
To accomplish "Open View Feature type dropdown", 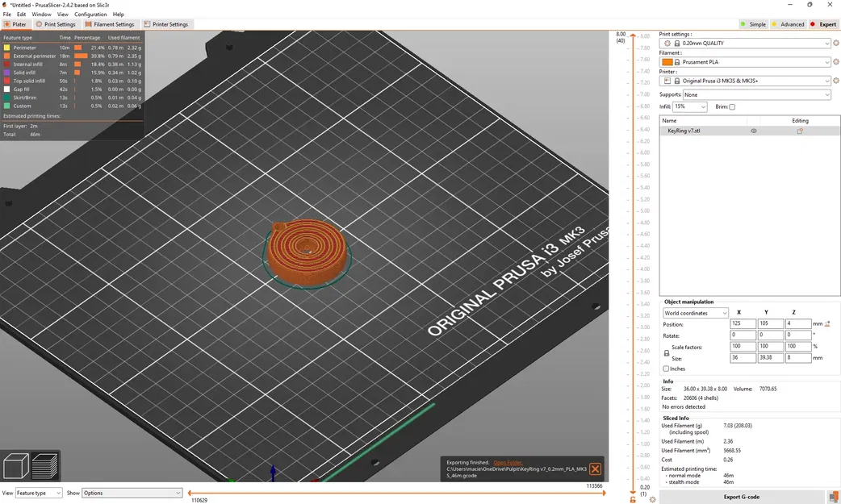I will pos(39,493).
